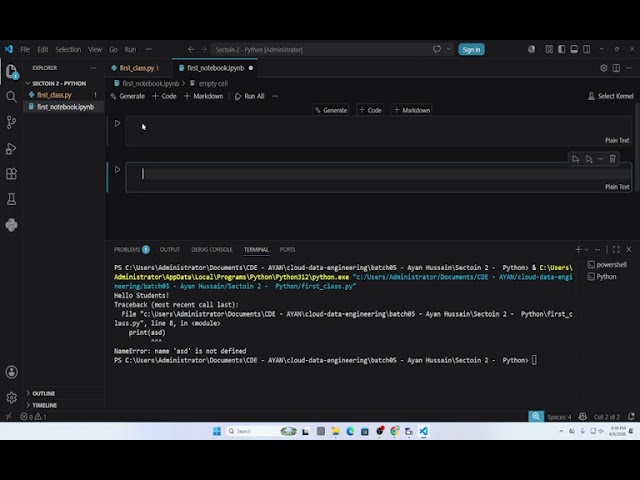Open notifications bell in status bar
Screen dimensions: 640x480
(631, 417)
